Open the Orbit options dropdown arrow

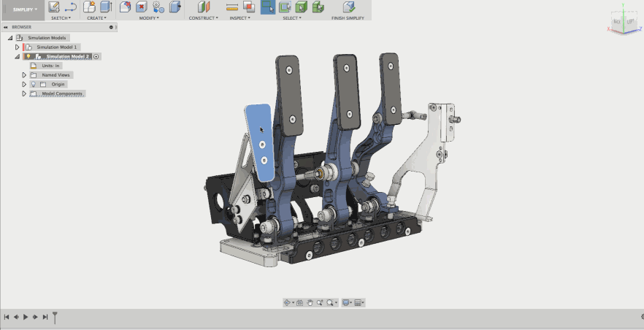coord(293,303)
